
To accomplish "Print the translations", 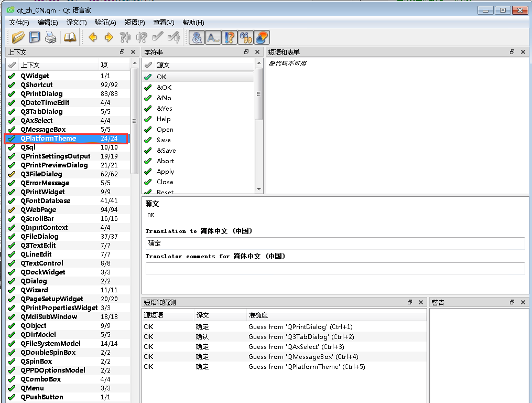I will (49, 37).
